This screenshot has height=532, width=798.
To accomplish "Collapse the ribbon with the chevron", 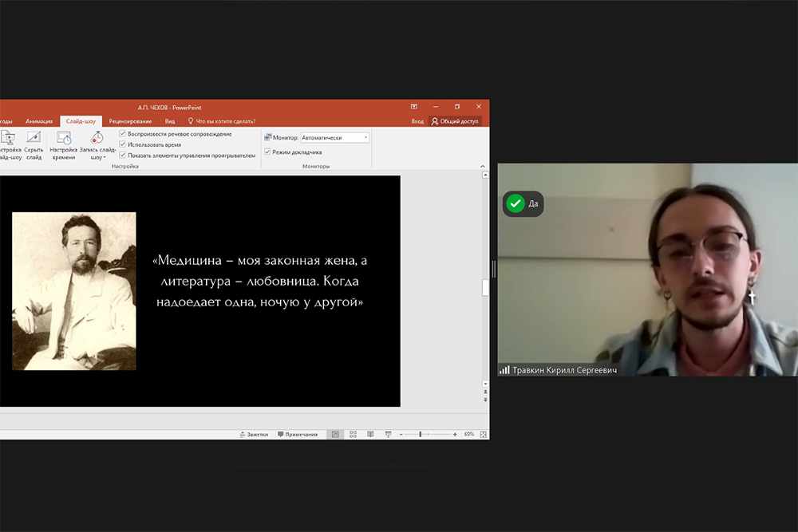I will 482,167.
